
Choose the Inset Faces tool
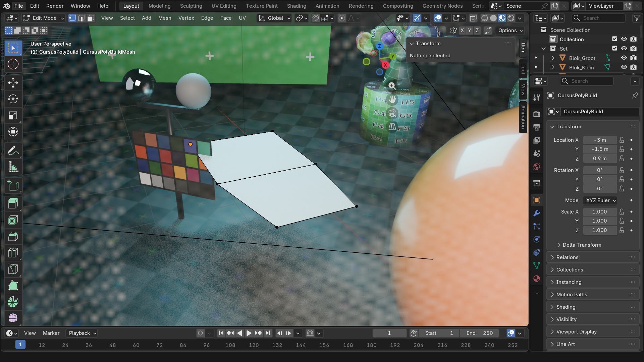(13, 220)
